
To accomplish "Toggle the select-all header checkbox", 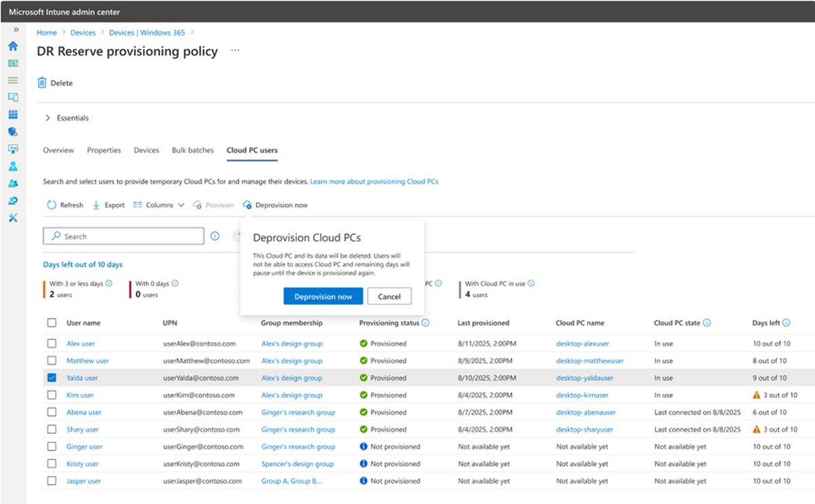I will click(x=52, y=323).
